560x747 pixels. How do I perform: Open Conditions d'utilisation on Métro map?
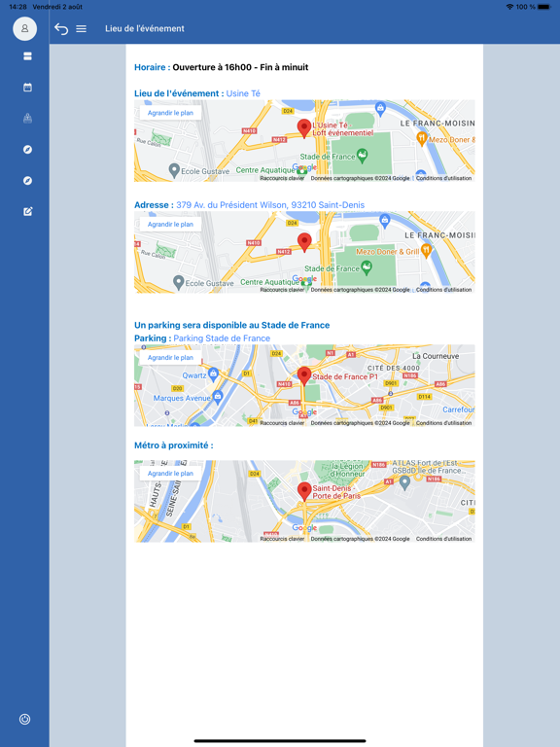(443, 539)
